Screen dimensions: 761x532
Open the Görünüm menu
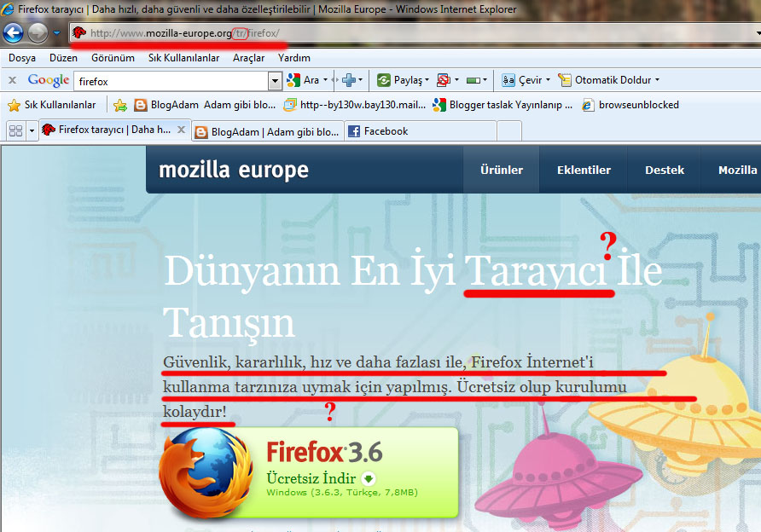coord(113,58)
